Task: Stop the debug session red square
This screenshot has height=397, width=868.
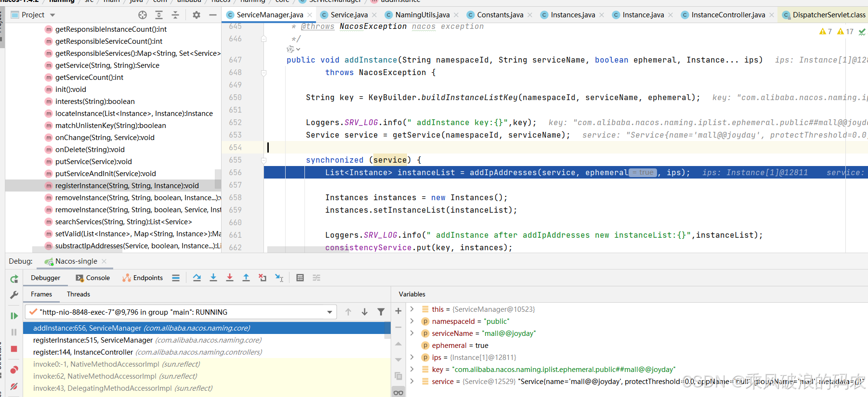Action: (x=14, y=349)
